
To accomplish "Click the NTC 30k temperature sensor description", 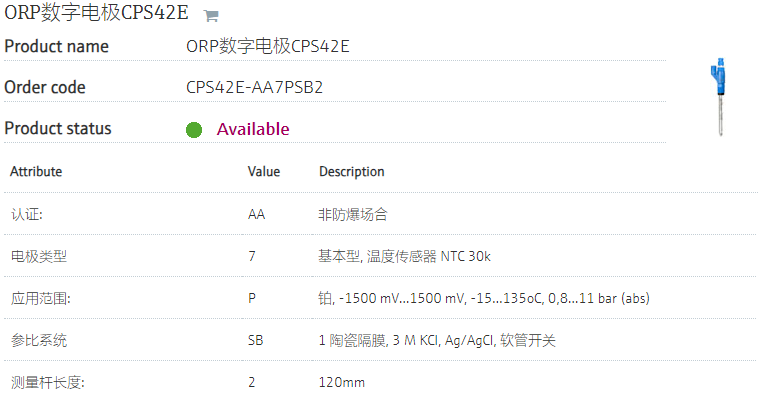I will pyautogui.click(x=404, y=256).
